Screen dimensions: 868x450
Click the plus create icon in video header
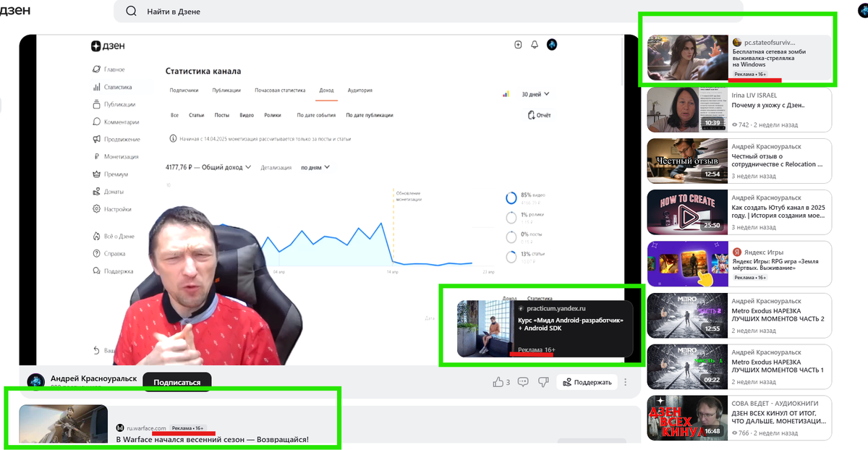518,45
